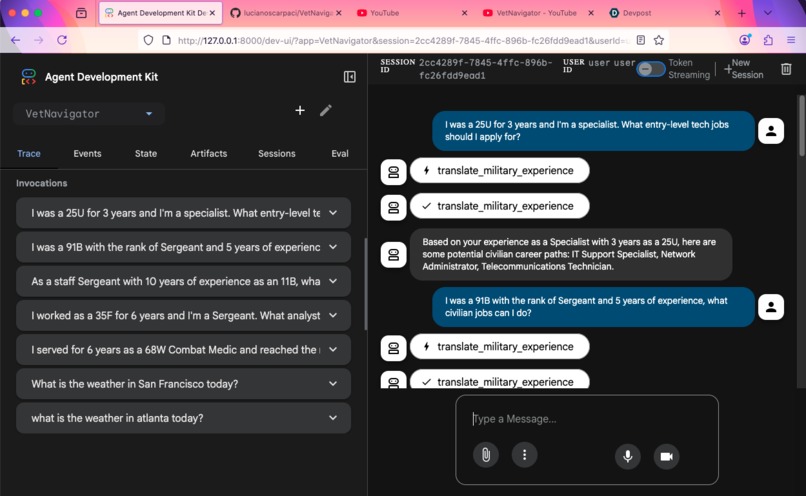This screenshot has height=496, width=806.
Task: Bookmark this page with star icon
Action: (x=659, y=40)
